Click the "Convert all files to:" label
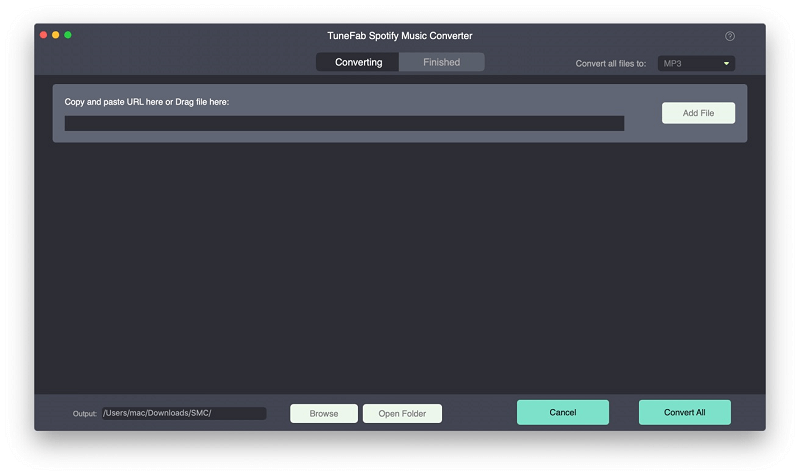Screen dimensions: 800x476 [610, 64]
